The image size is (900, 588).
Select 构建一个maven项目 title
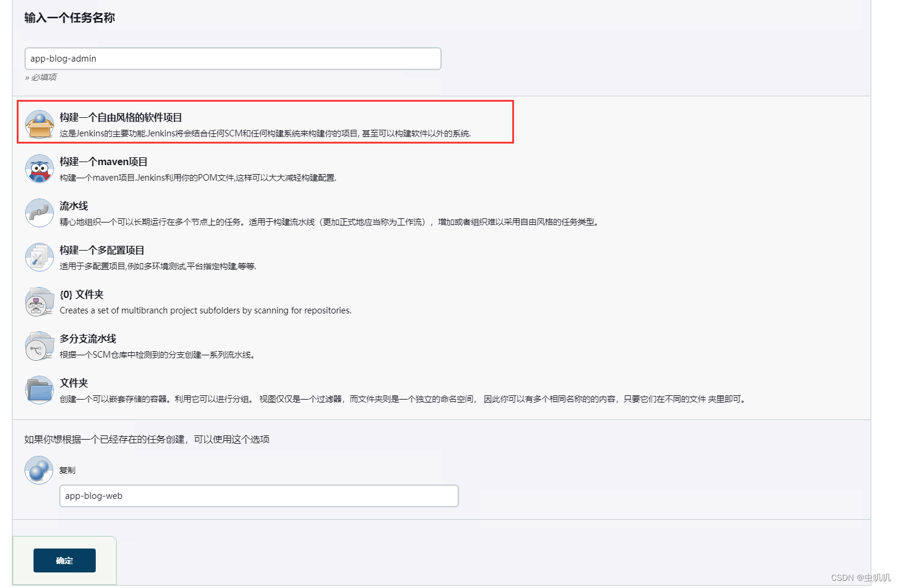[104, 162]
